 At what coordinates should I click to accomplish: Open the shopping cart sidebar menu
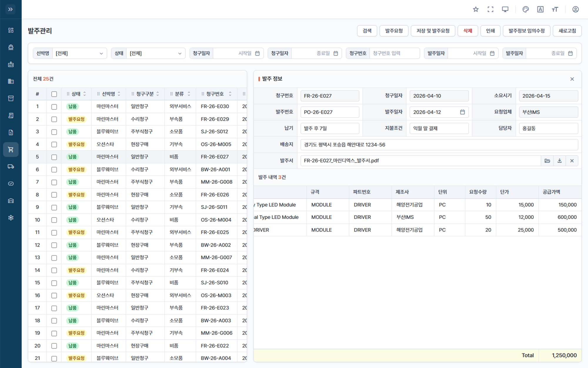(11, 150)
